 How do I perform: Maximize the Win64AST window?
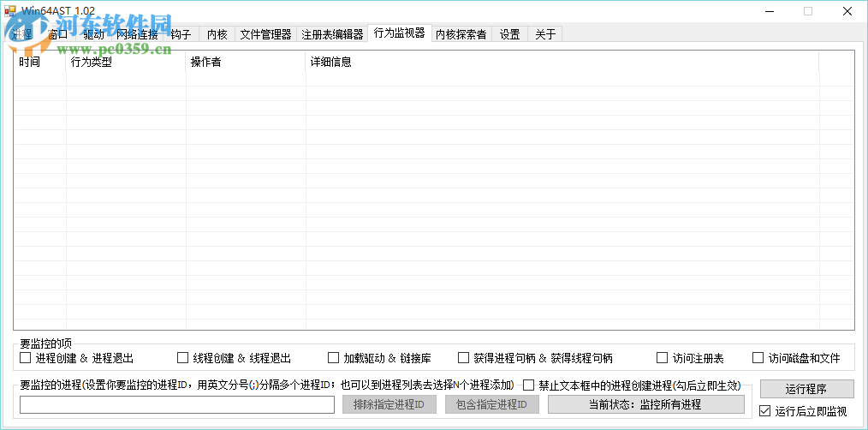[808, 11]
